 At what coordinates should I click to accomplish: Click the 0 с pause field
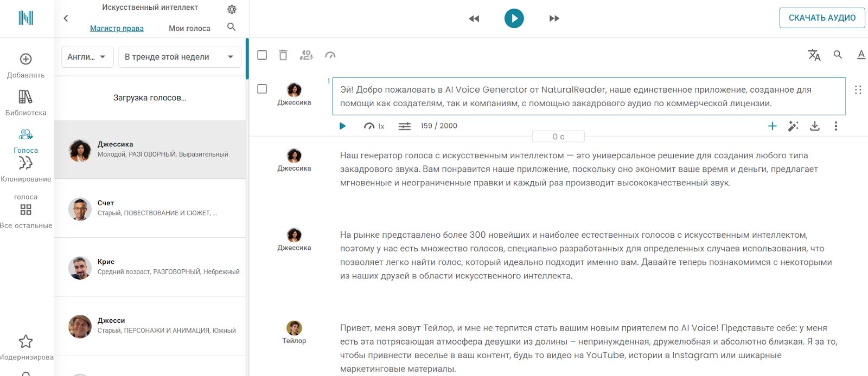click(x=558, y=137)
